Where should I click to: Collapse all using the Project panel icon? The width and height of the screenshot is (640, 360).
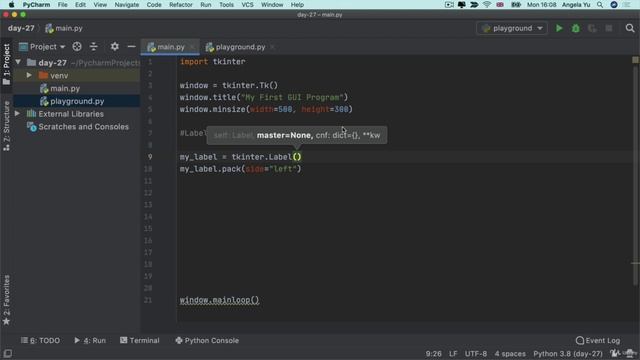pyautogui.click(x=93, y=47)
